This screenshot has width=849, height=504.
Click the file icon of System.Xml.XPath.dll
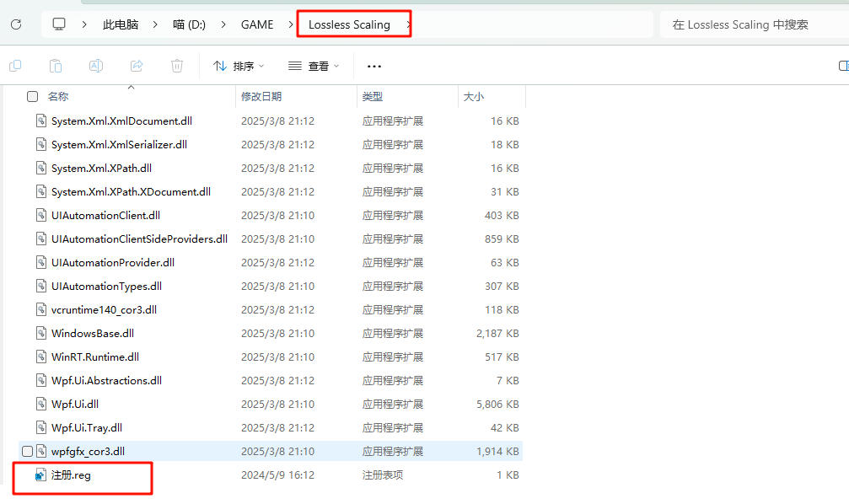(x=41, y=169)
